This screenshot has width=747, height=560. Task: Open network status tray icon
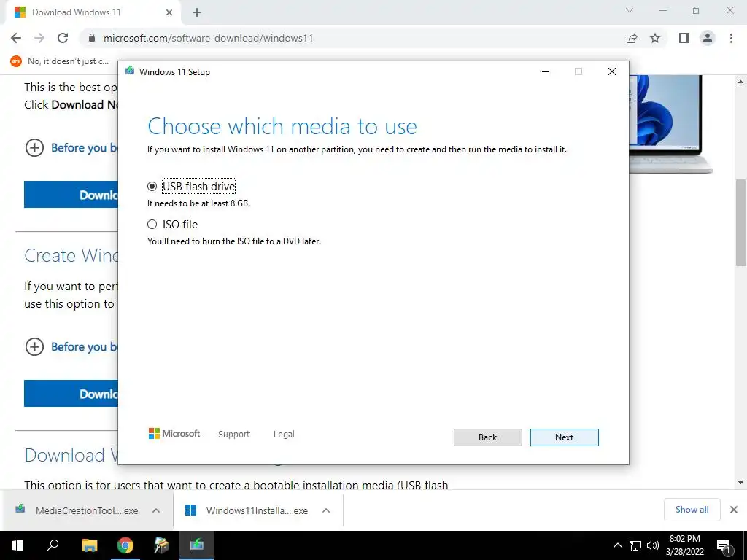(635, 545)
